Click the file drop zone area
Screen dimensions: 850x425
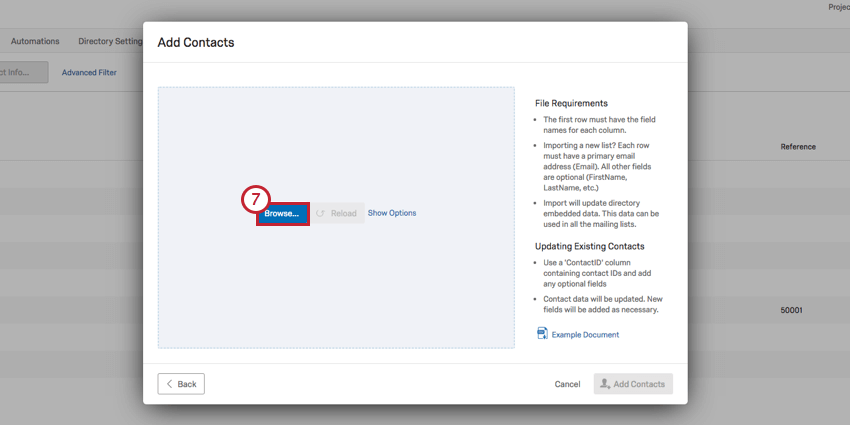point(336,217)
